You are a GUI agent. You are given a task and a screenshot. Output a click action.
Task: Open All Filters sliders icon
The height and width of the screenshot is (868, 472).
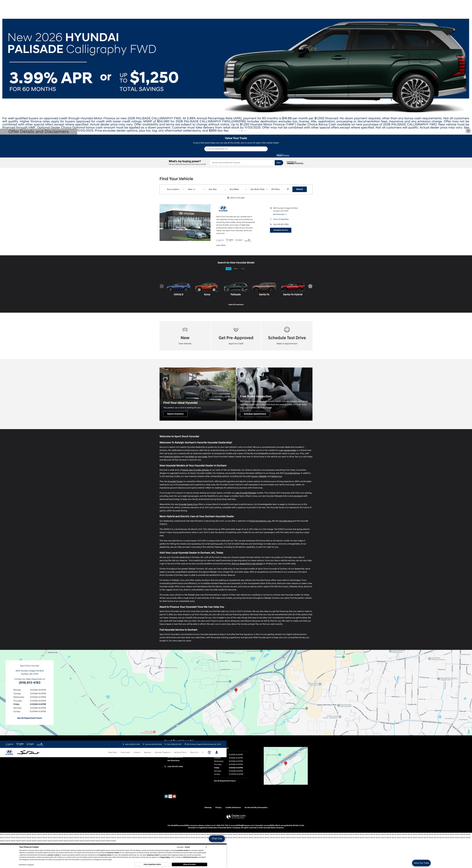[288, 189]
